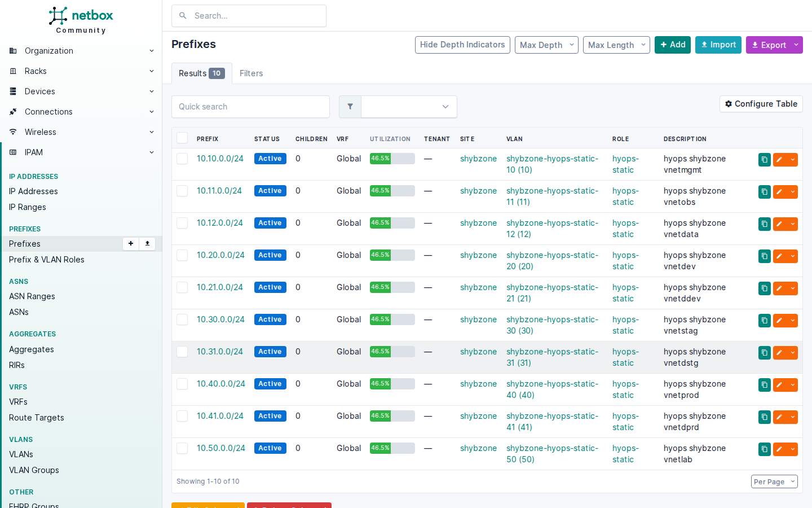The width and height of the screenshot is (812, 508).
Task: Click the IPAM menu icon
Action: [x=13, y=152]
